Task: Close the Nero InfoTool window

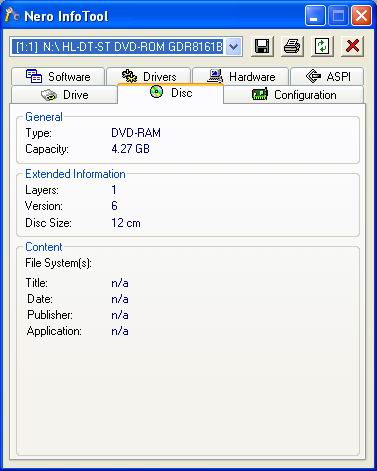Action: [x=361, y=15]
